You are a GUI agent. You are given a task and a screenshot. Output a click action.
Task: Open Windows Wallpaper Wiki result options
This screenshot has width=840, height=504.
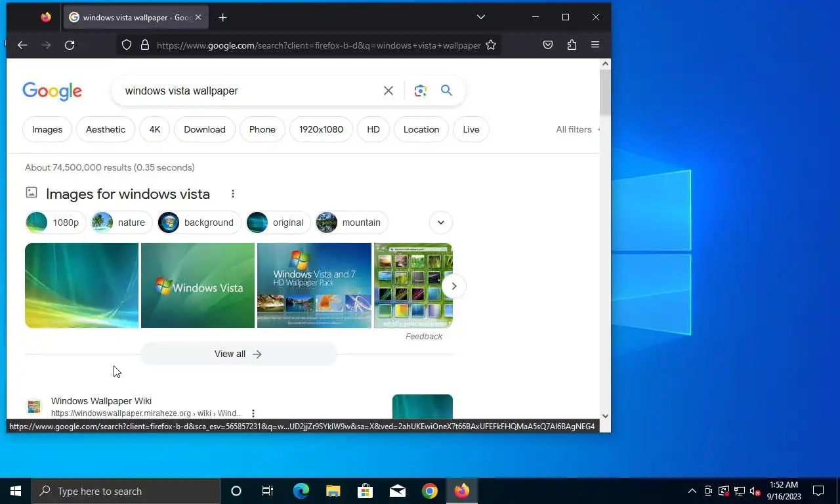[253, 413]
